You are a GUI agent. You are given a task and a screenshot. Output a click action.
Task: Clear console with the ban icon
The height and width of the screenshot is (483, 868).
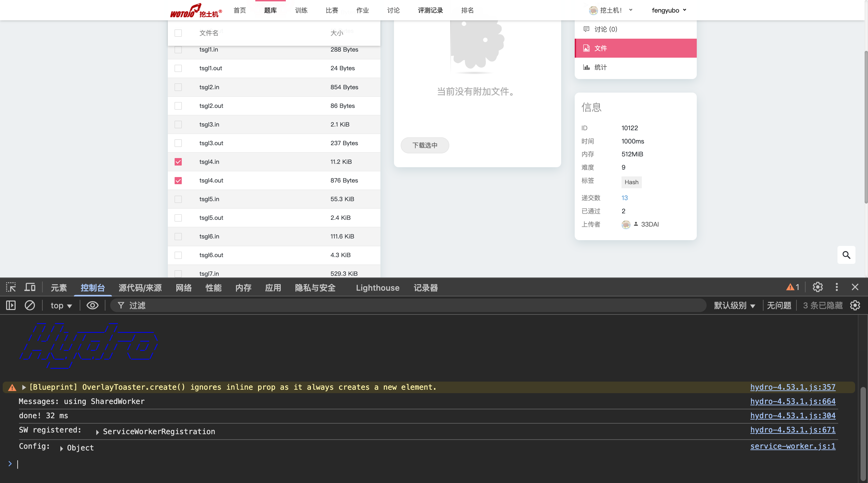30,305
